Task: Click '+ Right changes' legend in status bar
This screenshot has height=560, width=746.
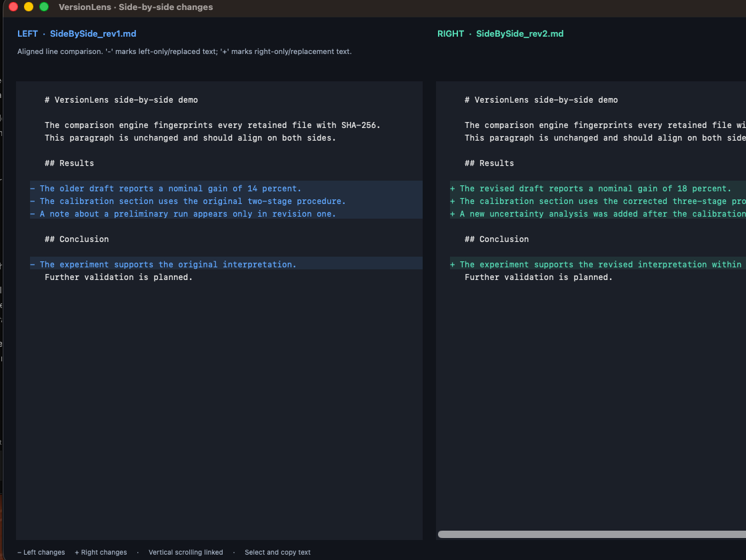Action: click(x=101, y=553)
